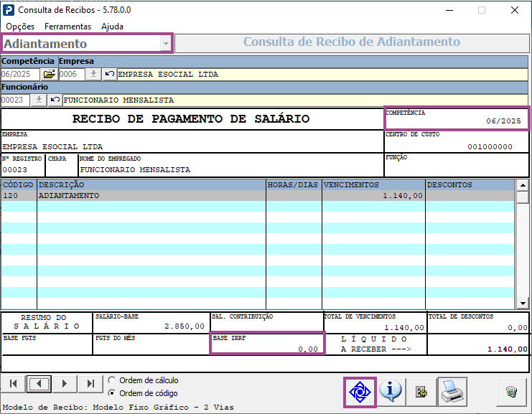
Task: Click the recycle bin delete icon
Action: click(511, 392)
